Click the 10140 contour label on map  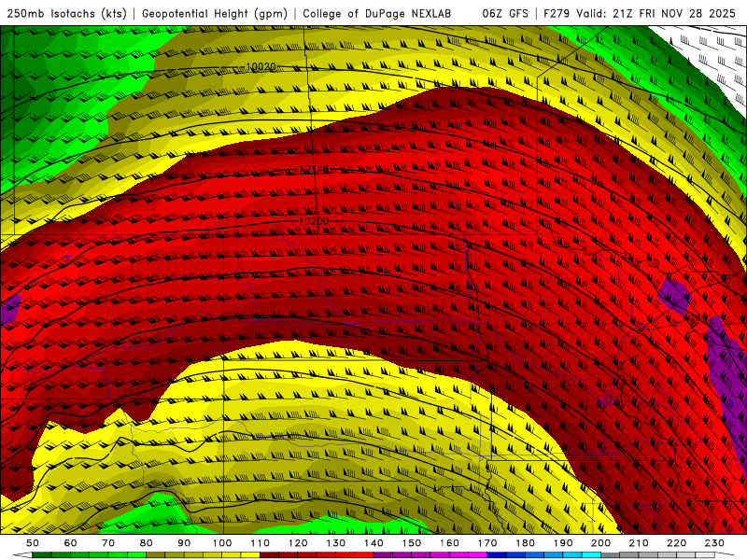pyautogui.click(x=314, y=169)
